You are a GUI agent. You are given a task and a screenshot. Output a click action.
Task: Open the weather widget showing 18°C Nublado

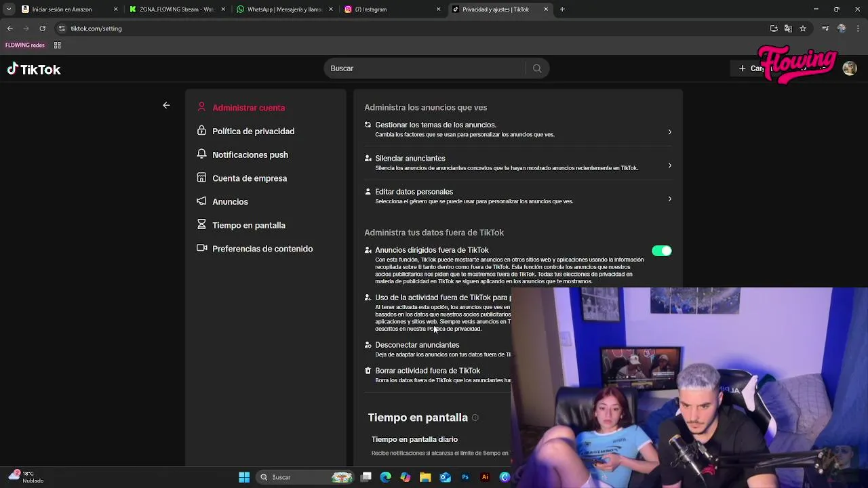point(26,477)
